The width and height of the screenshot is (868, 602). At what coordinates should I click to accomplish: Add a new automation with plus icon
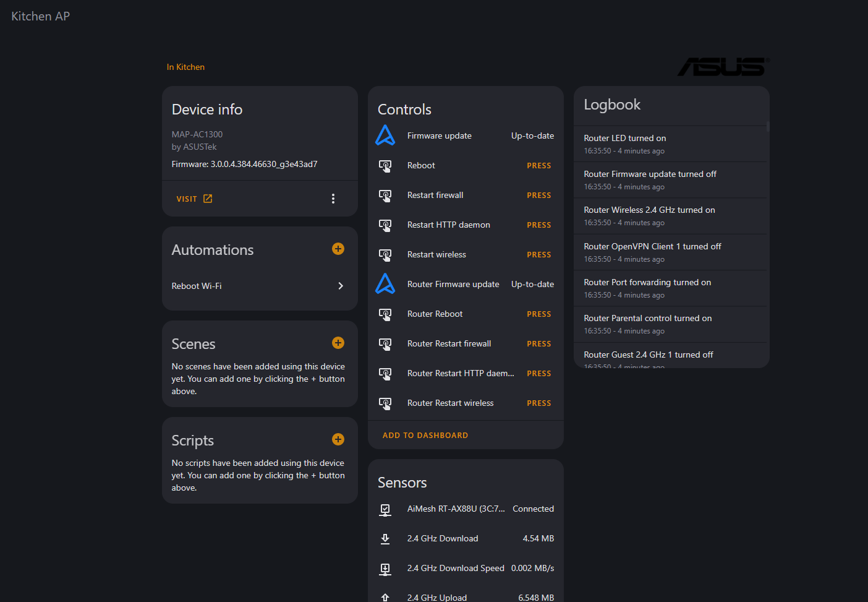(x=338, y=249)
